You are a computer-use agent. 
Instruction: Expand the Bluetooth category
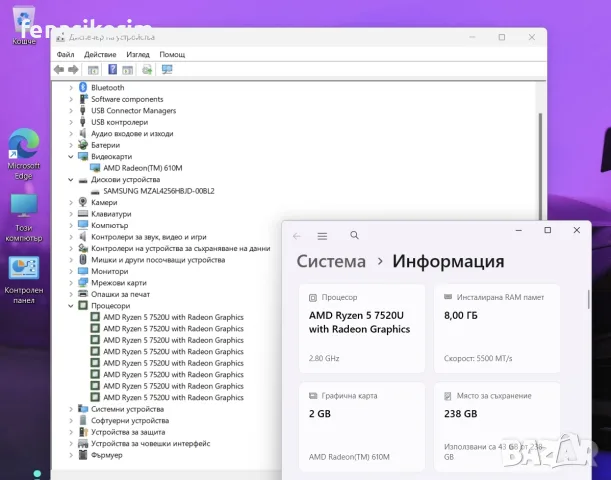click(71, 88)
